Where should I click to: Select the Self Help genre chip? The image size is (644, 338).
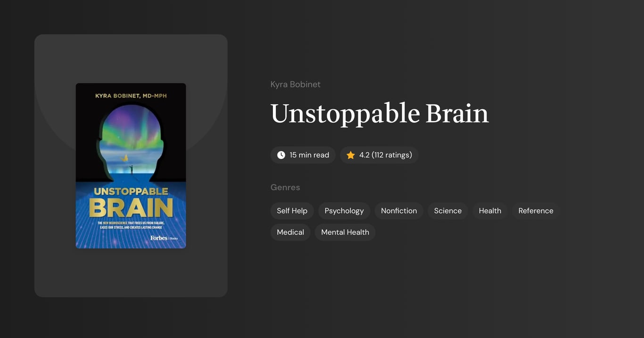tap(292, 211)
